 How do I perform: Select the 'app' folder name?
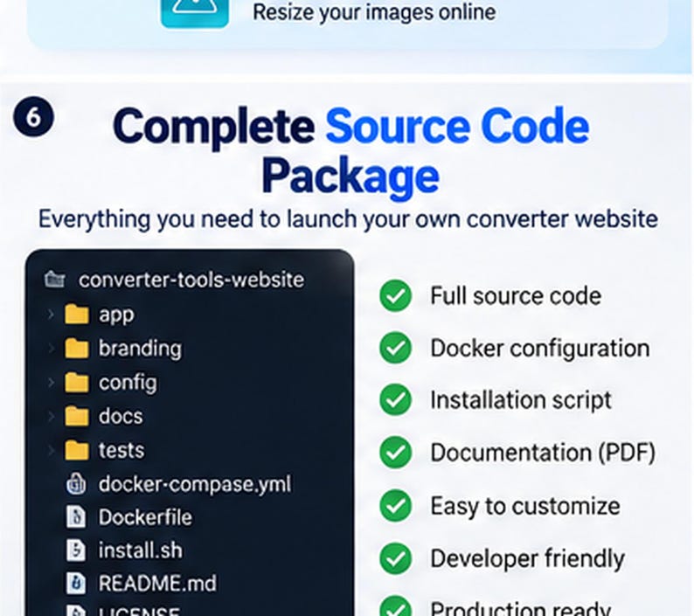click(x=116, y=316)
